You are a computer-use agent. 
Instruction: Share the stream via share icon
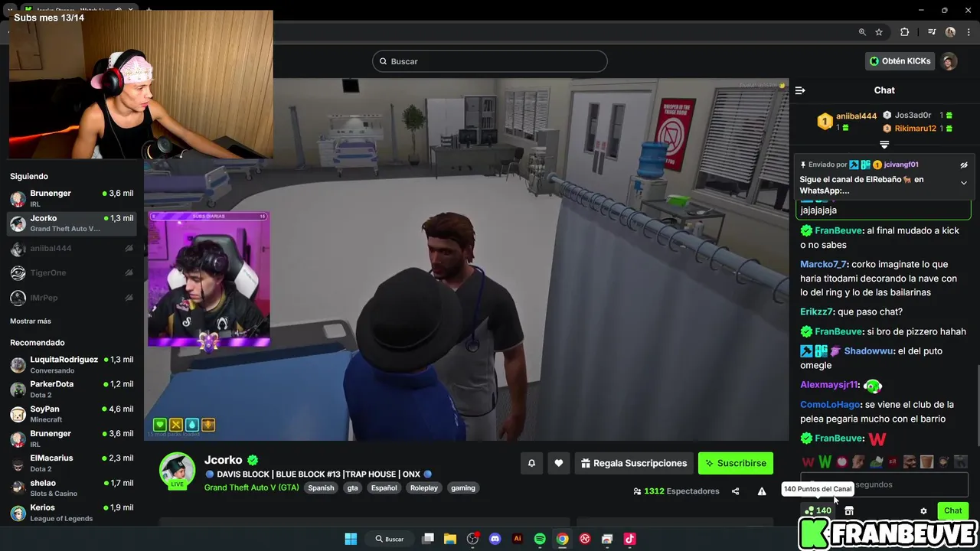tap(735, 491)
